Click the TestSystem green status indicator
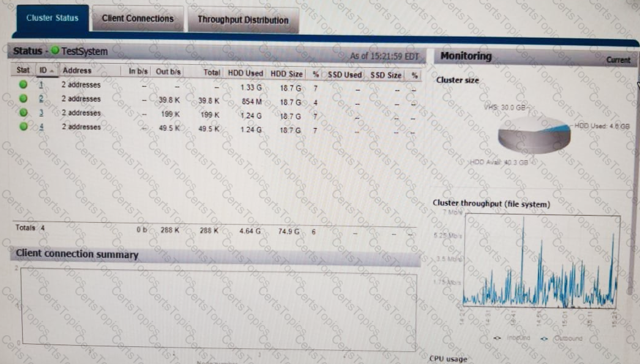The image size is (640, 364). (55, 51)
